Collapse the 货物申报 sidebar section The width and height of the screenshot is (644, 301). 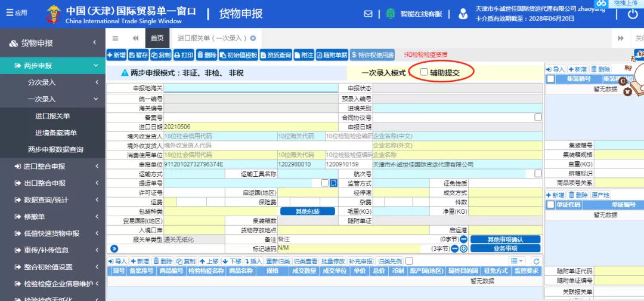pyautogui.click(x=94, y=43)
